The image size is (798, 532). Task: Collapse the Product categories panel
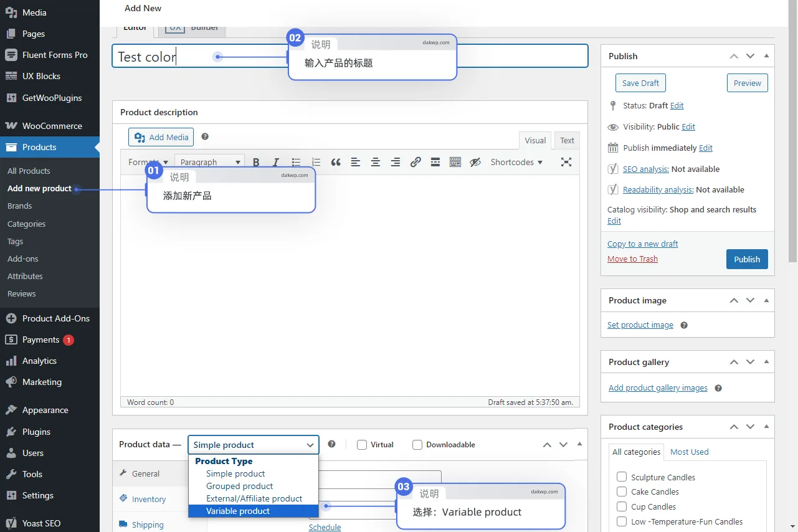tap(766, 427)
